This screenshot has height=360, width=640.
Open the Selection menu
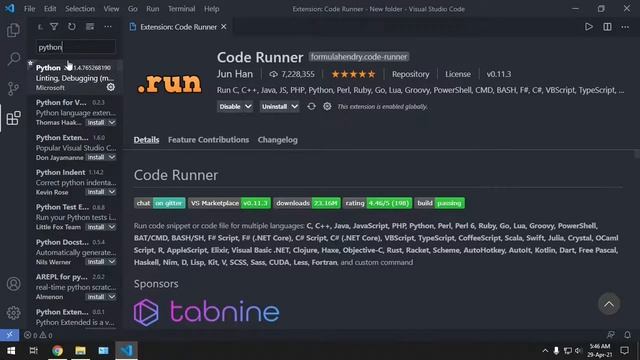pos(80,9)
